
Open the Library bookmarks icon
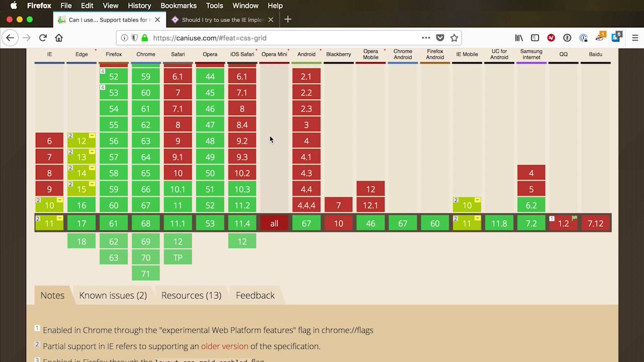click(x=519, y=38)
